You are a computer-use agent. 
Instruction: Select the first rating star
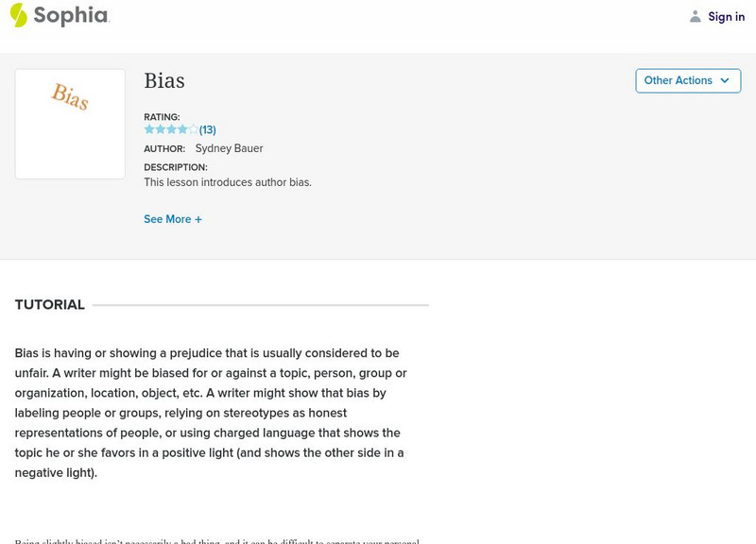pos(149,130)
